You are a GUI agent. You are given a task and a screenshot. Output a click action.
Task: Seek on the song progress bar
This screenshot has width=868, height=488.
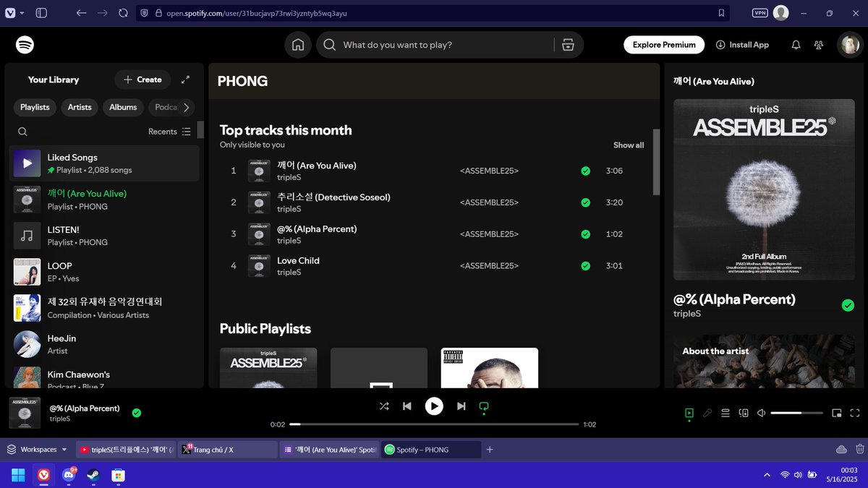[x=434, y=424]
